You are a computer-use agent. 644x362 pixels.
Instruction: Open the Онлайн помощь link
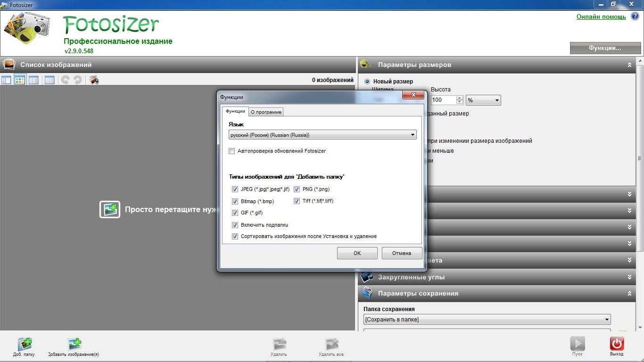(x=601, y=16)
